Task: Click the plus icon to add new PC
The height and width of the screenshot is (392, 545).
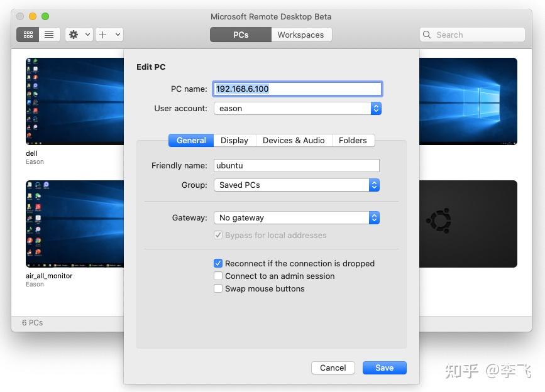Action: [104, 35]
